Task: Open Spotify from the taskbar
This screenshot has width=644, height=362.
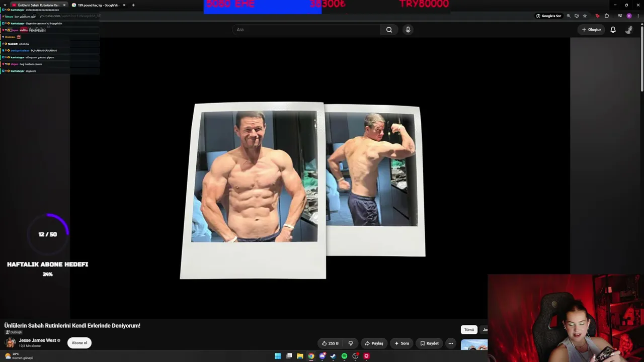Action: (x=344, y=356)
